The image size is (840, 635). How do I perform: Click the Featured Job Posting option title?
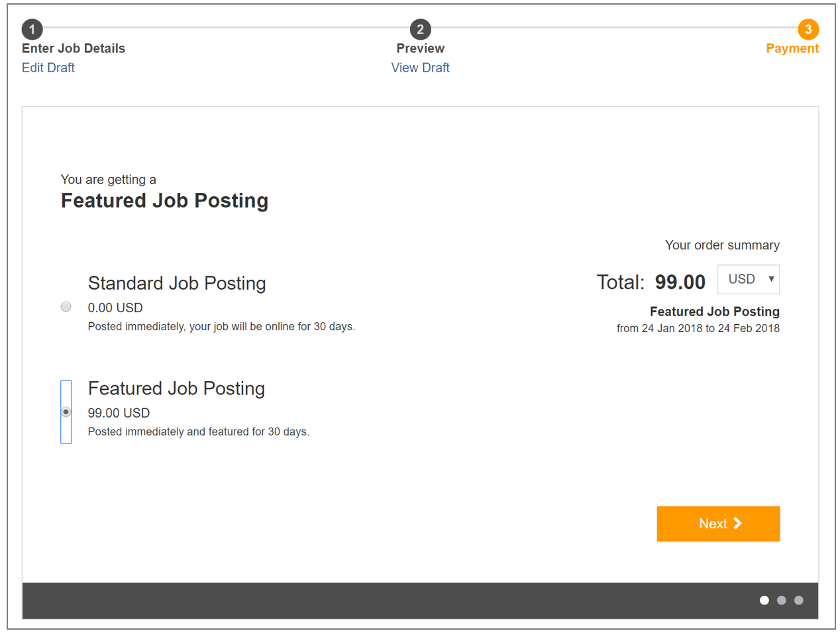tap(176, 388)
